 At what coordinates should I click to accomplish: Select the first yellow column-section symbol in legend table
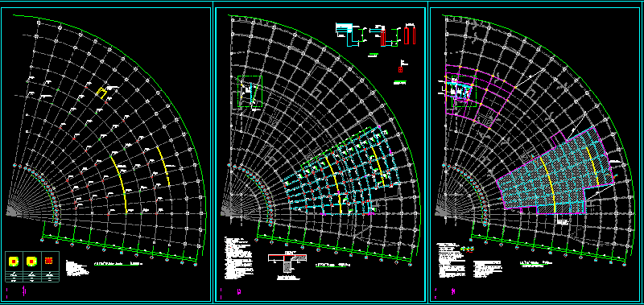tap(14, 261)
